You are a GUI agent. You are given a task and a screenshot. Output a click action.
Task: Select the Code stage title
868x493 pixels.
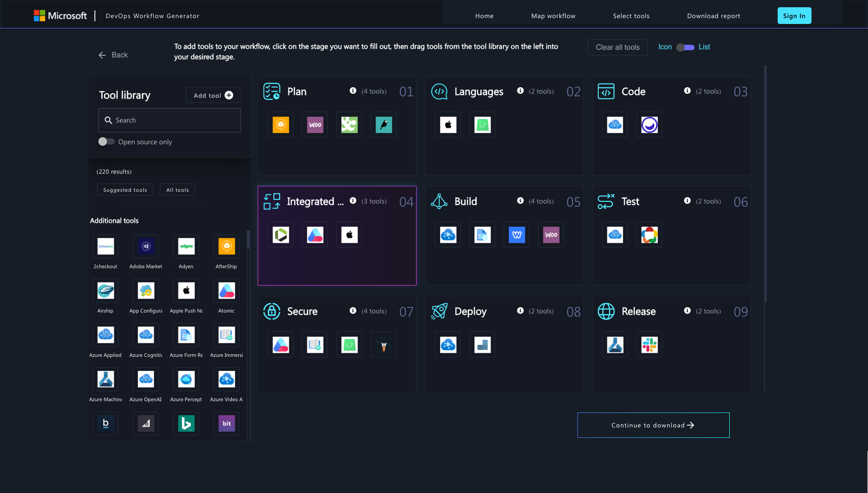(x=633, y=92)
